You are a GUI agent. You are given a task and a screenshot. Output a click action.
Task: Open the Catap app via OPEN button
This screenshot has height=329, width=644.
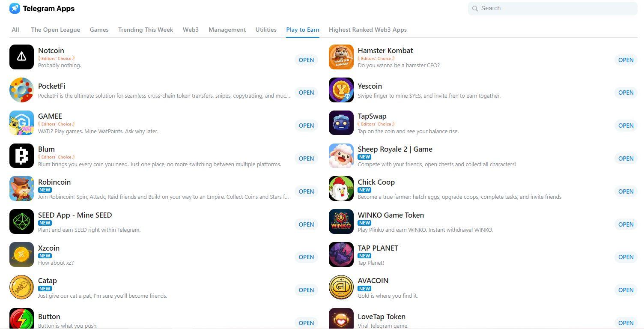[x=306, y=290]
